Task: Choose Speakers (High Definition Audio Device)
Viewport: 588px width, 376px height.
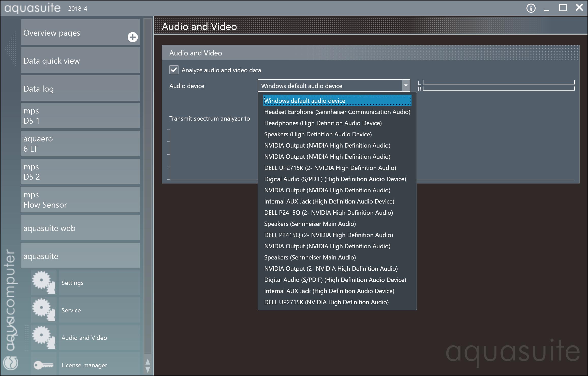Action: point(337,134)
